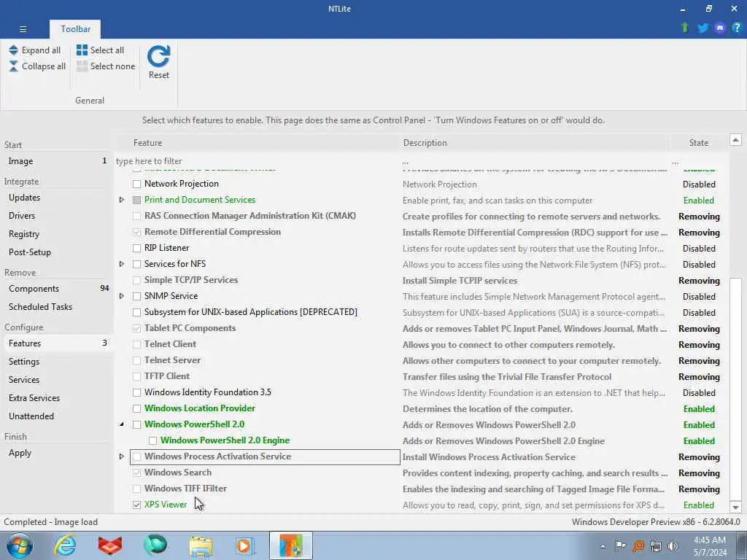Expand Print and Document Services
The width and height of the screenshot is (747, 560).
pos(122,200)
